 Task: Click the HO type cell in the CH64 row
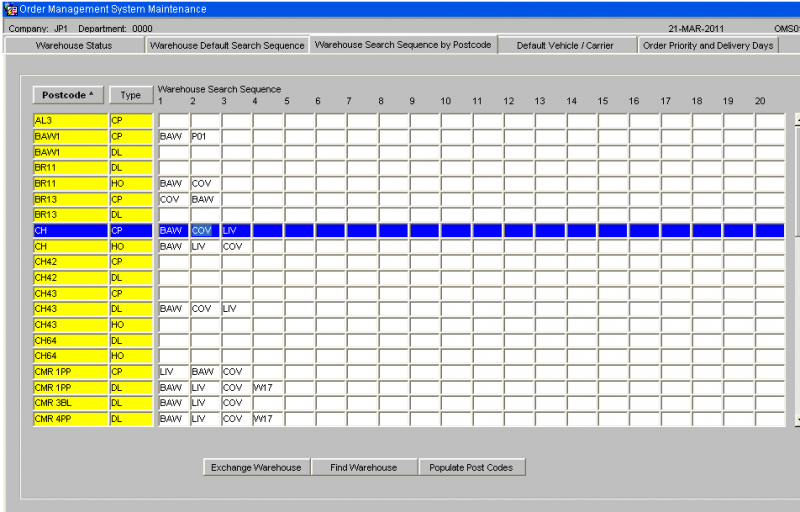[x=131, y=355]
